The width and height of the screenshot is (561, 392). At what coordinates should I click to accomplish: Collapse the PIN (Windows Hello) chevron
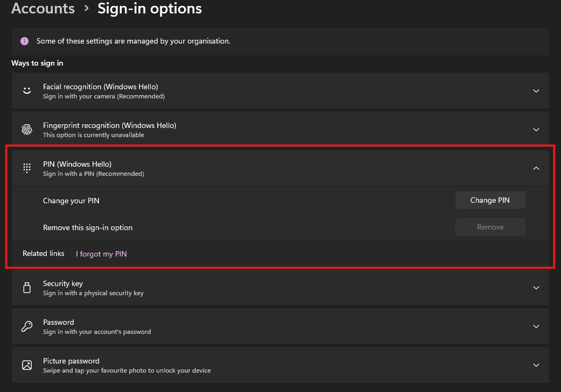536,168
